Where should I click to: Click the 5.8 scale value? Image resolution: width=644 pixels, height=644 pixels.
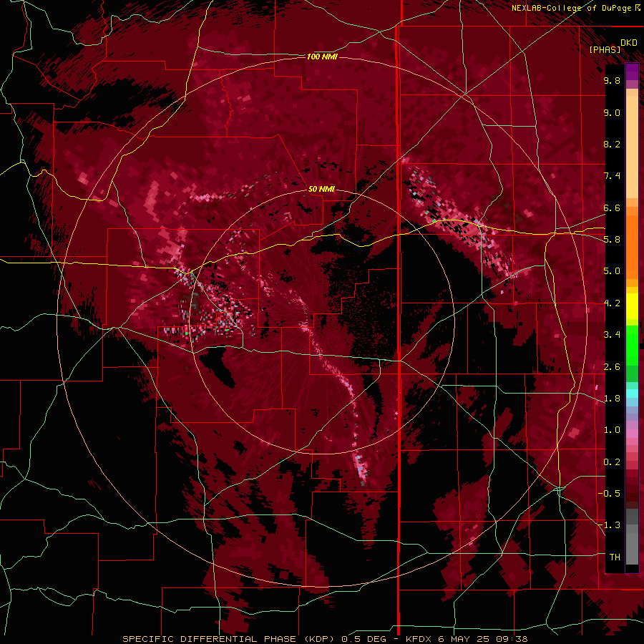tap(612, 240)
